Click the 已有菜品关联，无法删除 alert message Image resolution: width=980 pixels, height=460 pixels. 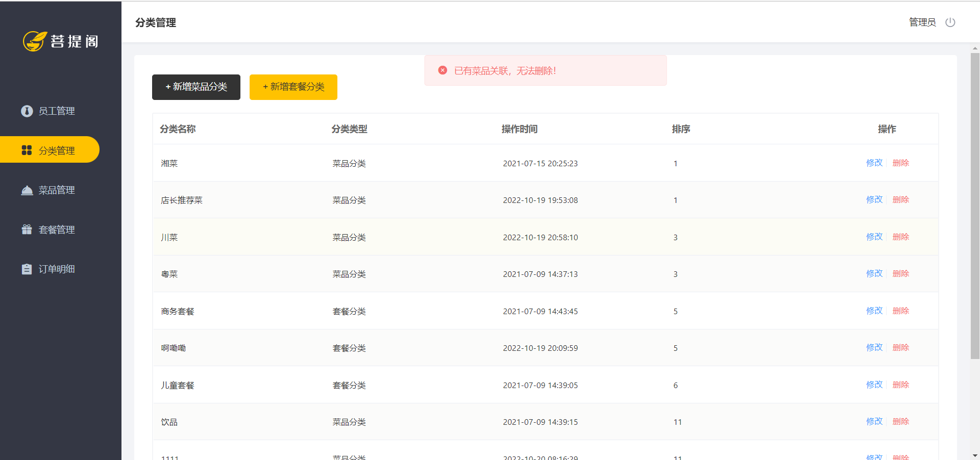(x=505, y=71)
